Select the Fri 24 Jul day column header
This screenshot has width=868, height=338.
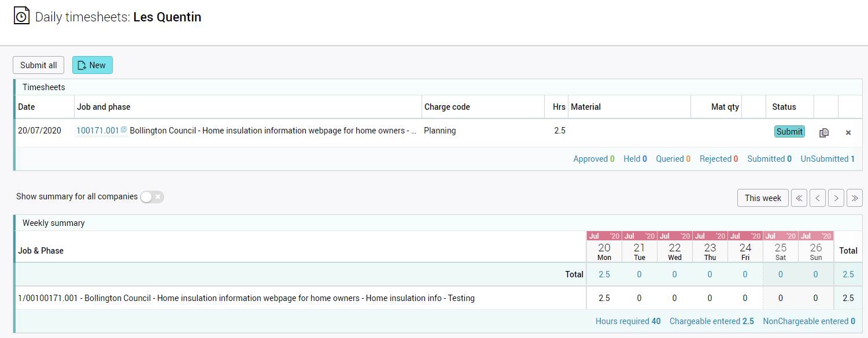[x=745, y=251]
